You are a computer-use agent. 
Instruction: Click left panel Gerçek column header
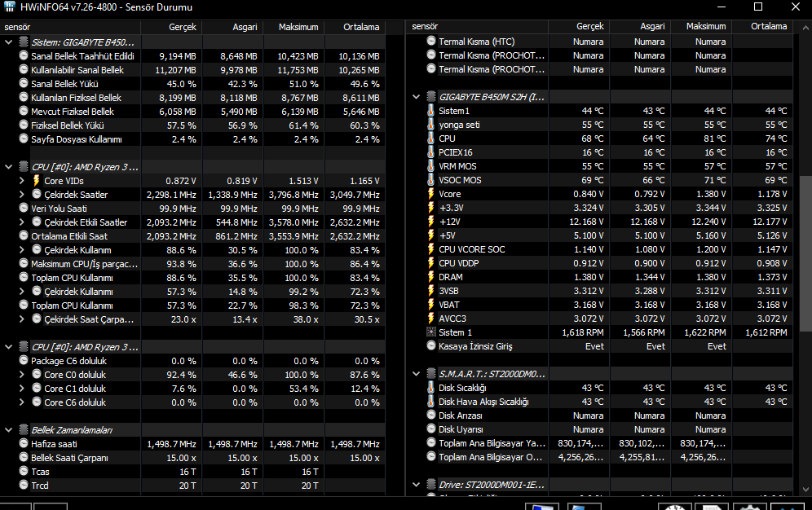click(x=171, y=27)
